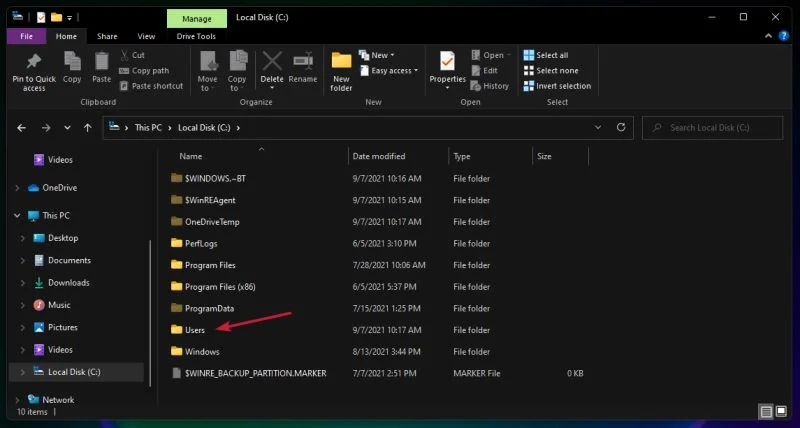Expand the OneDrive tree node
This screenshot has width=800, height=428.
(17, 188)
